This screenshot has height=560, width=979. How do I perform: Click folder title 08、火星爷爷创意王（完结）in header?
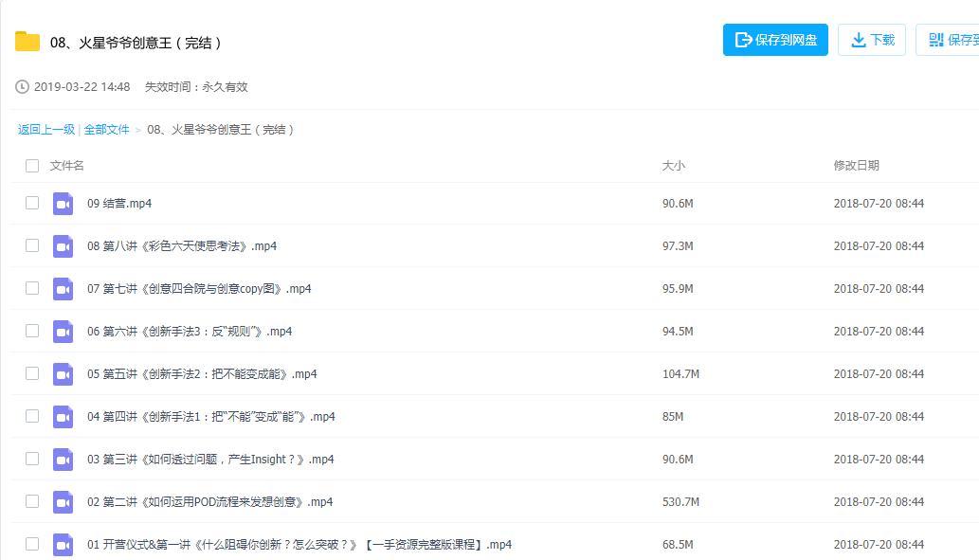pos(136,43)
